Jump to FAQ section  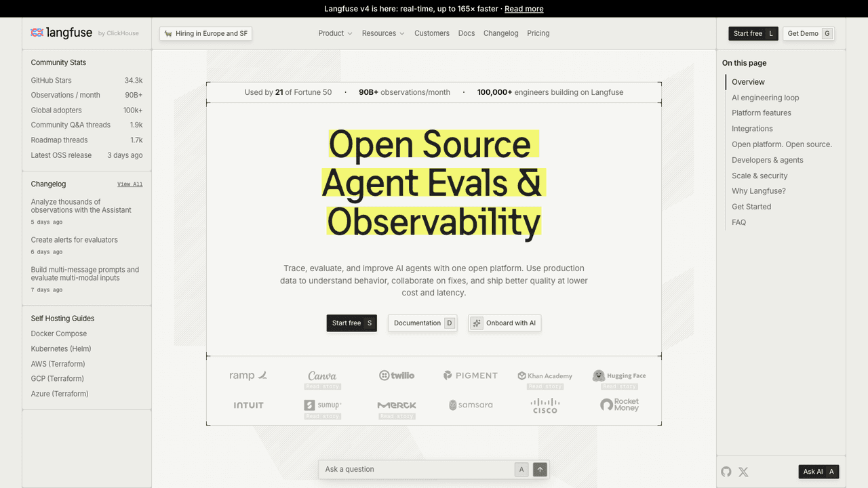click(738, 222)
